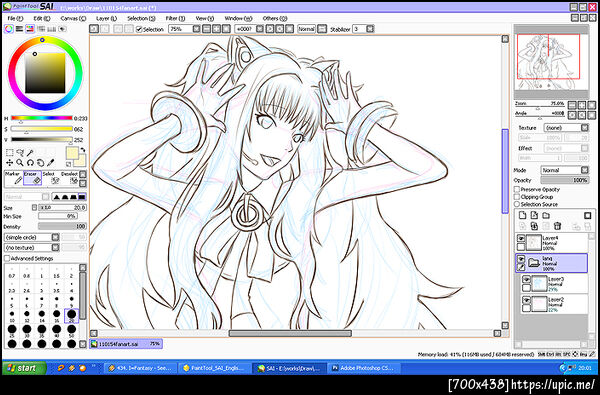Select the flattest brush edge shape
This screenshot has height=395, width=600.
[82, 197]
